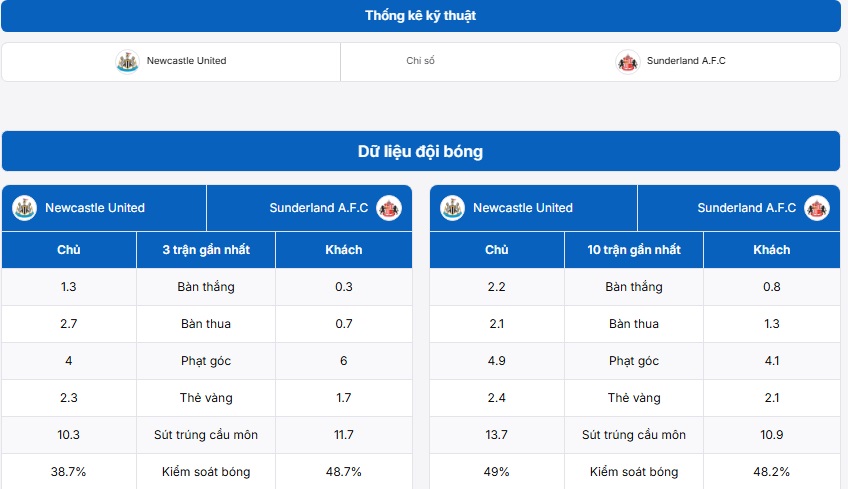Screen dimensions: 848x489
Task: Click the '10 trận gần nhất' column header
Action: pos(634,250)
